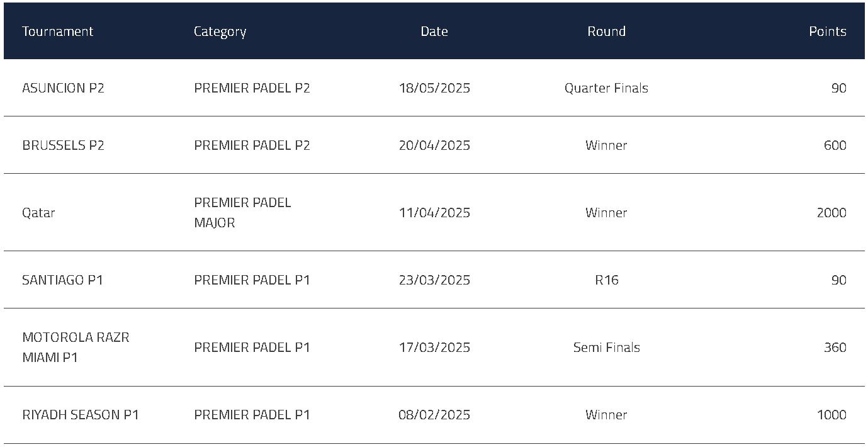Click the Date column header
This screenshot has height=447, width=868.
click(434, 31)
